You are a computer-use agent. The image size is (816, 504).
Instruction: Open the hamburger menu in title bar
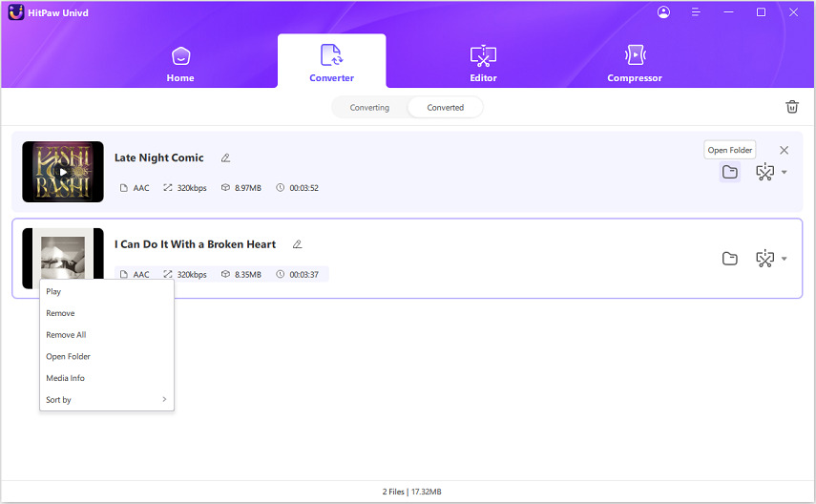[x=696, y=12]
